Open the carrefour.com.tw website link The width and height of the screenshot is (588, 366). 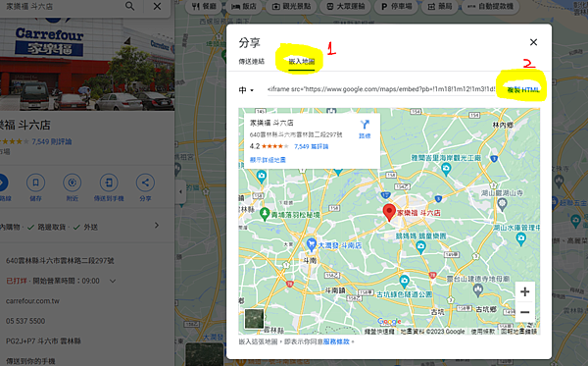(x=32, y=301)
